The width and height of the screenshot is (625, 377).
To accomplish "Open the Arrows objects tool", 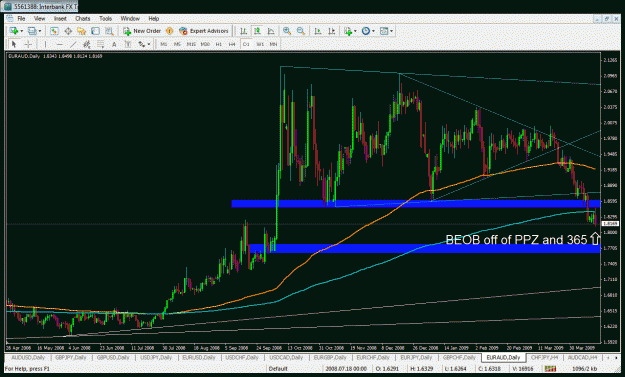I will pyautogui.click(x=142, y=44).
